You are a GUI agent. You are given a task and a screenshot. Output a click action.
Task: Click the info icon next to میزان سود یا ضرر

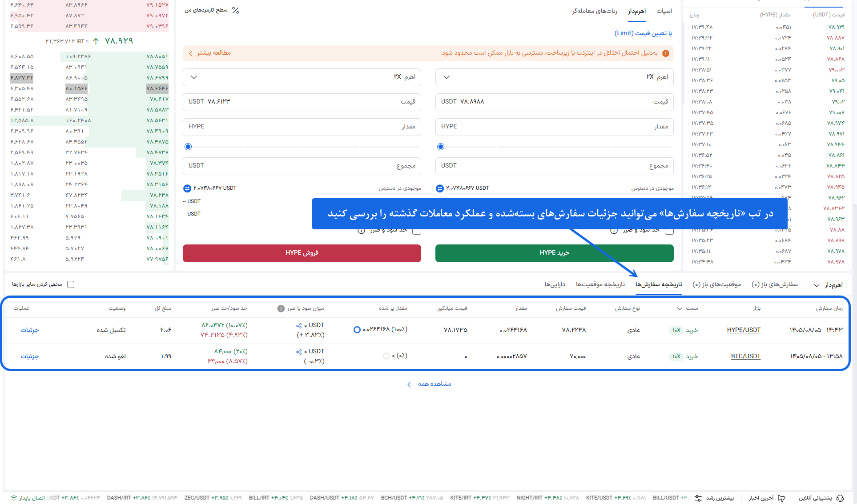click(x=281, y=308)
